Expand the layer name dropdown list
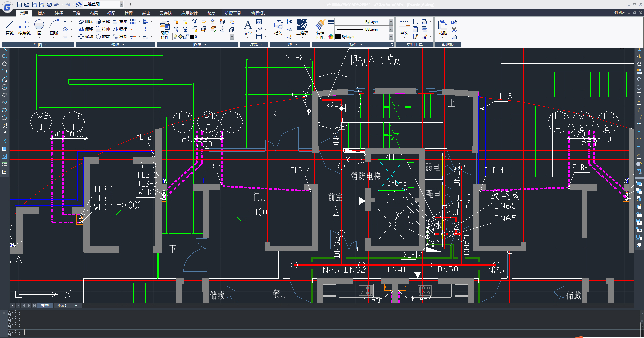Image resolution: width=644 pixels, height=338 pixels. [x=232, y=37]
